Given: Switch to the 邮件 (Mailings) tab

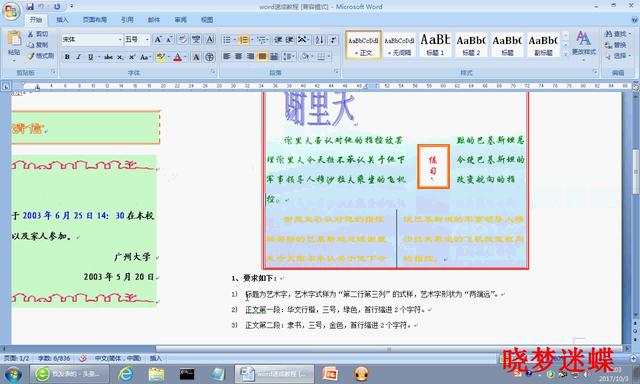Looking at the screenshot, I should point(154,20).
